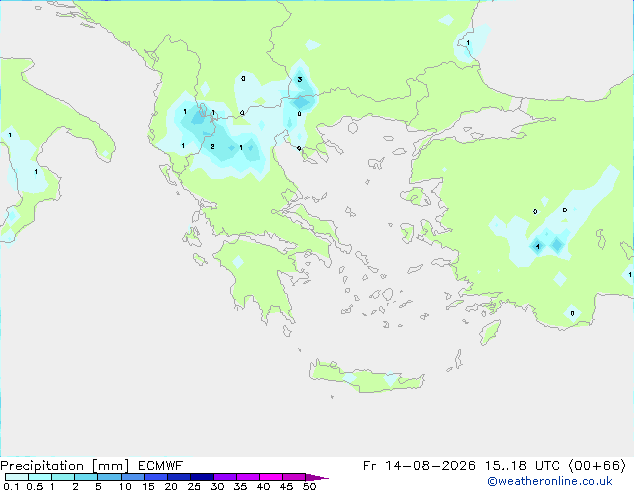
Task: Click the "3" precipitation value on the map
Action: [x=300, y=79]
